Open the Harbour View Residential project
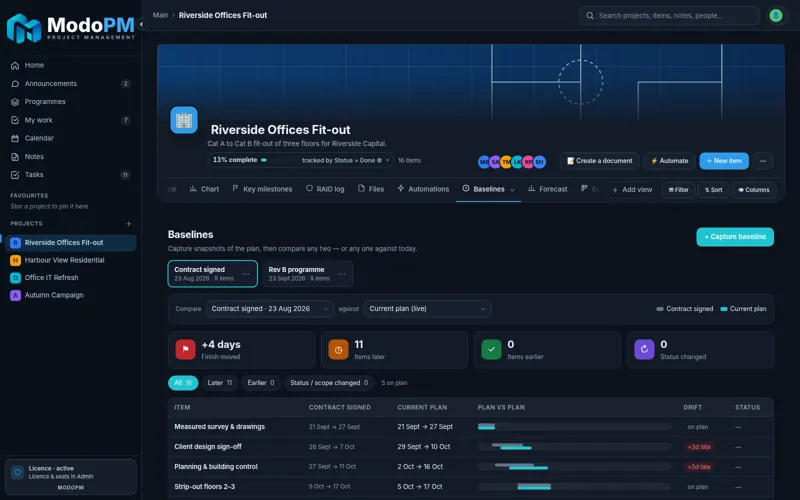This screenshot has width=800, height=500. (70, 260)
